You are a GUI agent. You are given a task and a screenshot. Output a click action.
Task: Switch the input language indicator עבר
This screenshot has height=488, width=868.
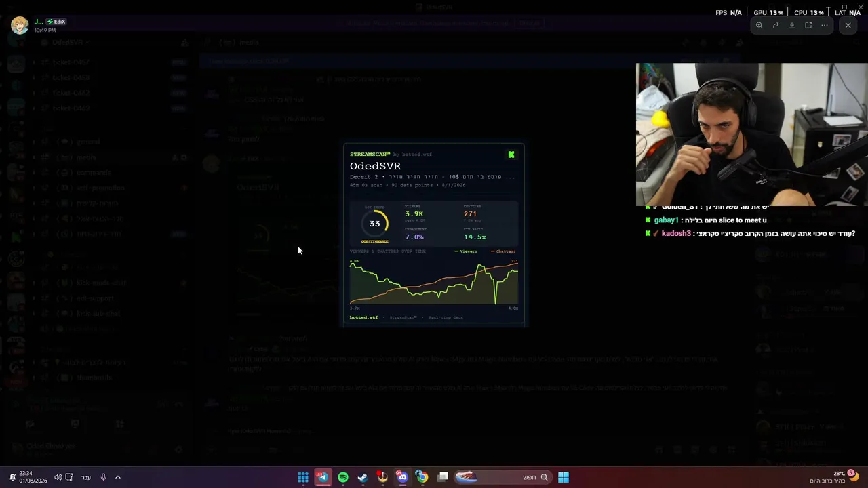pyautogui.click(x=86, y=477)
